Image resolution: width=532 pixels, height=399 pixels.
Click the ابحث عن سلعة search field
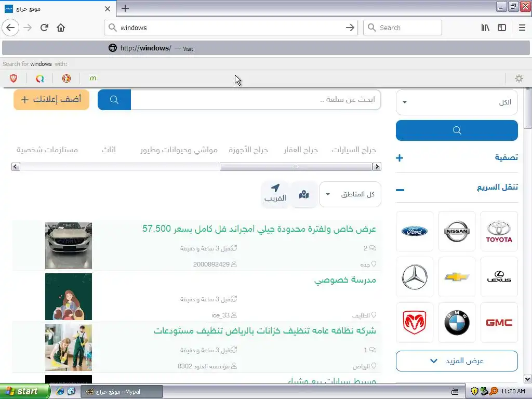[x=256, y=99]
